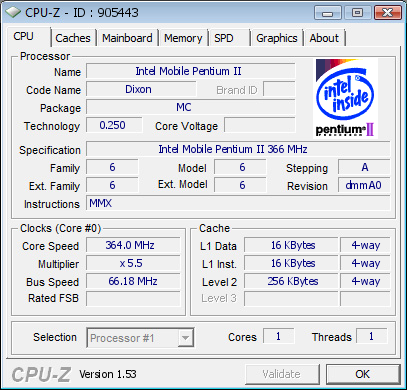Screen dimensions: 407x390
Task: Click the Bus Speed value 66.18 MHz
Action: click(133, 281)
